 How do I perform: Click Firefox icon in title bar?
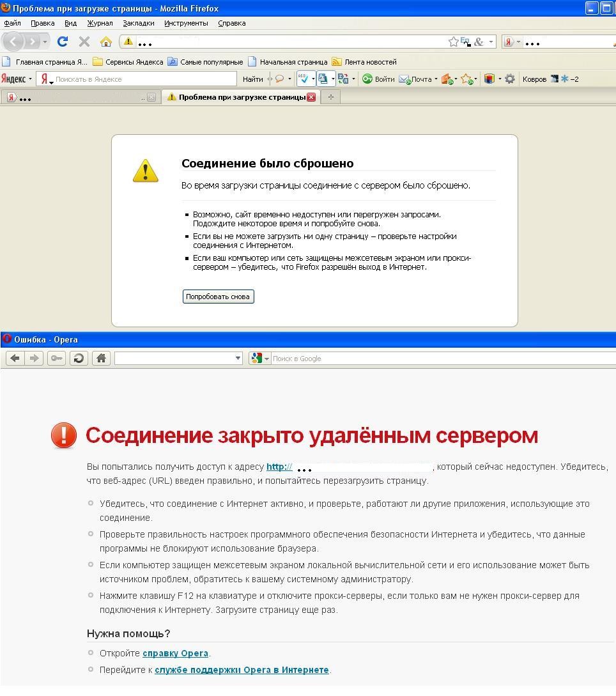6,8
